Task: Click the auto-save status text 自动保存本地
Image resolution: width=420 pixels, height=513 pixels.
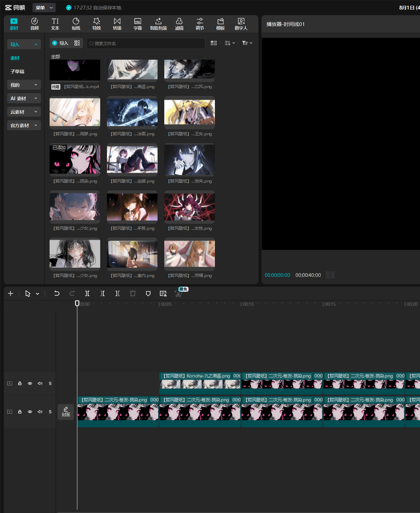Action: coord(107,7)
